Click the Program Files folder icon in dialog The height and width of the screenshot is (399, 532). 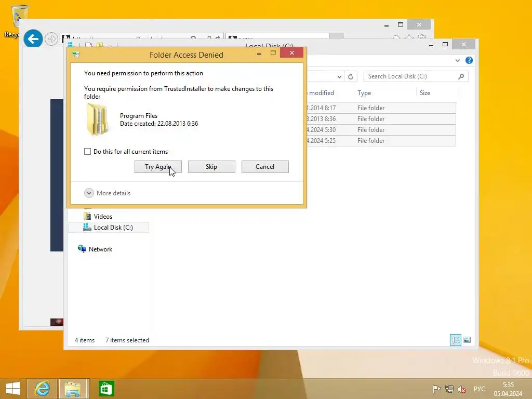click(97, 119)
